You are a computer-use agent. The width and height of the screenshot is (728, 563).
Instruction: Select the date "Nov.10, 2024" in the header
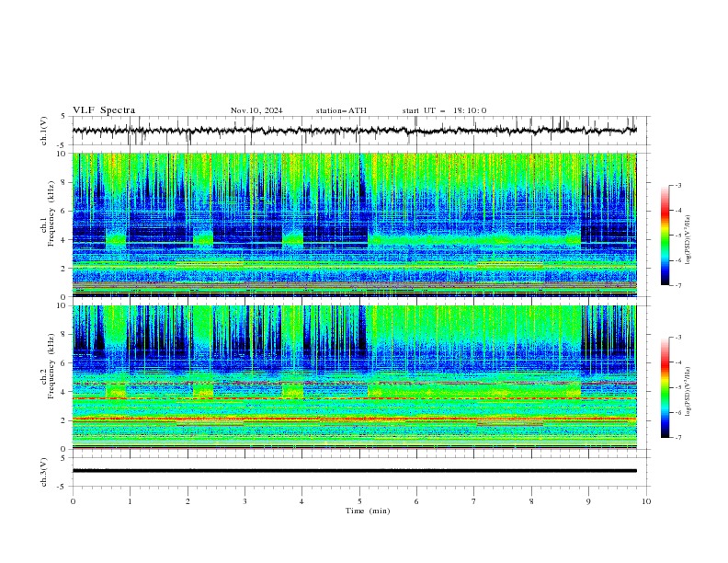tap(256, 110)
